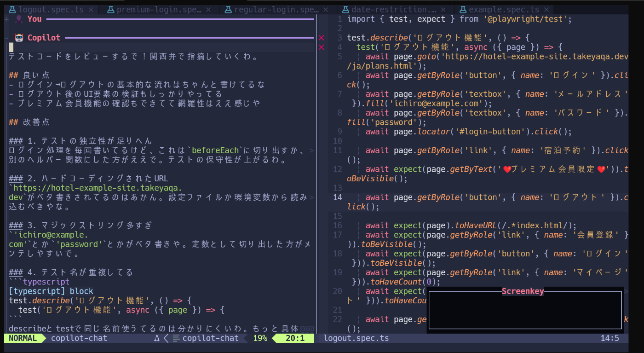Click the filetype lines icon in statusline
The width and height of the screenshot is (644, 353).
tap(176, 338)
